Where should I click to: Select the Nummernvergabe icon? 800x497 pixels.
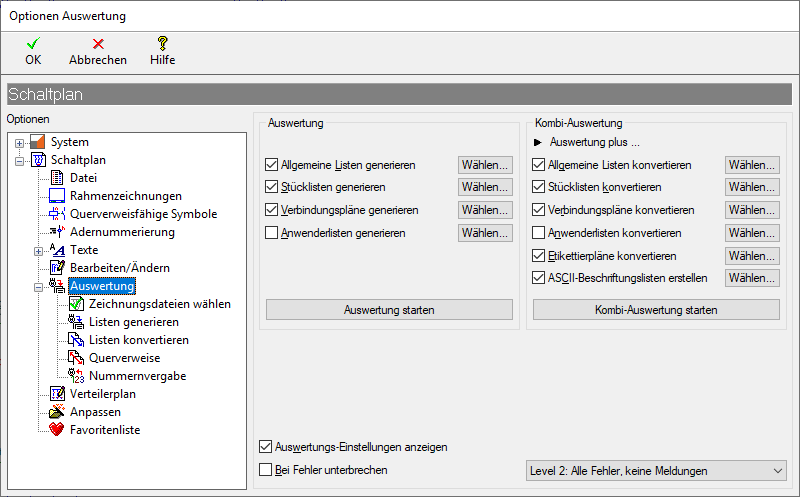click(76, 376)
